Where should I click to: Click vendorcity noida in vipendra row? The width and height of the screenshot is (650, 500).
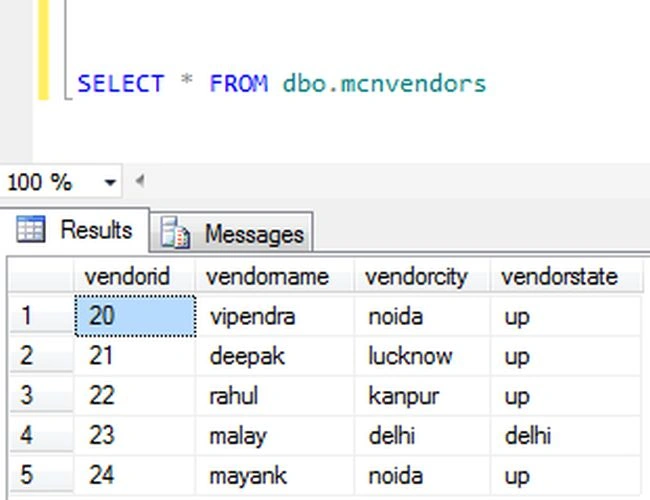pyautogui.click(x=422, y=316)
